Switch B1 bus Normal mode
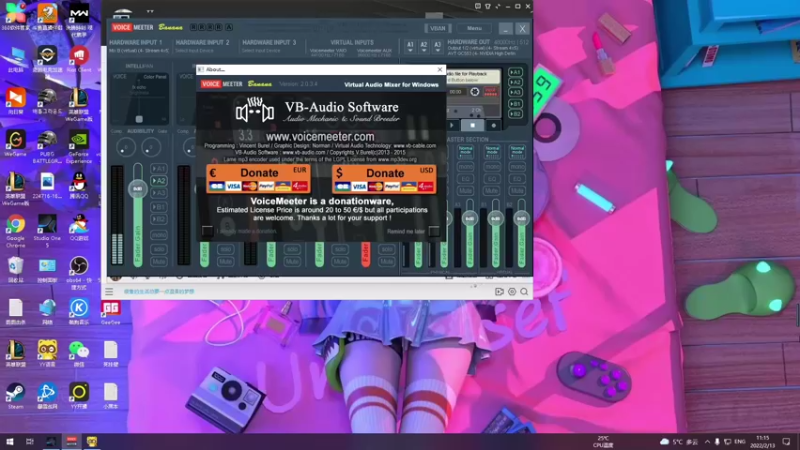Viewport: 800px width, 450px height. click(x=492, y=151)
